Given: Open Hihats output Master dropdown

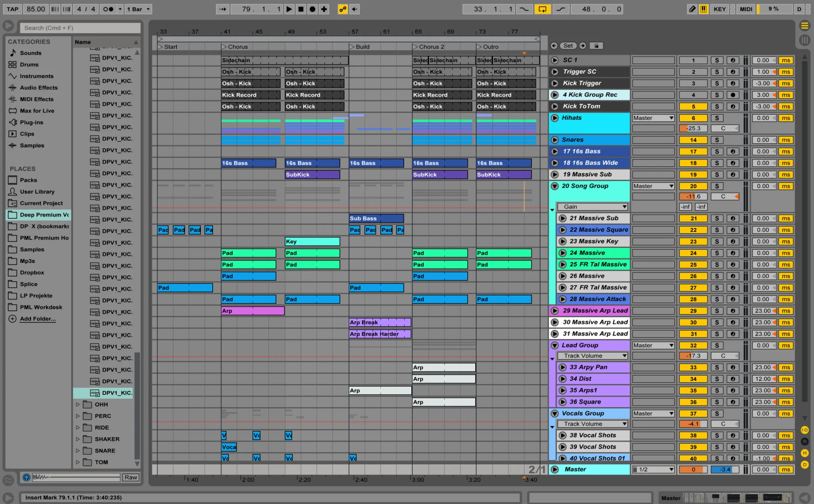Looking at the screenshot, I should [653, 118].
